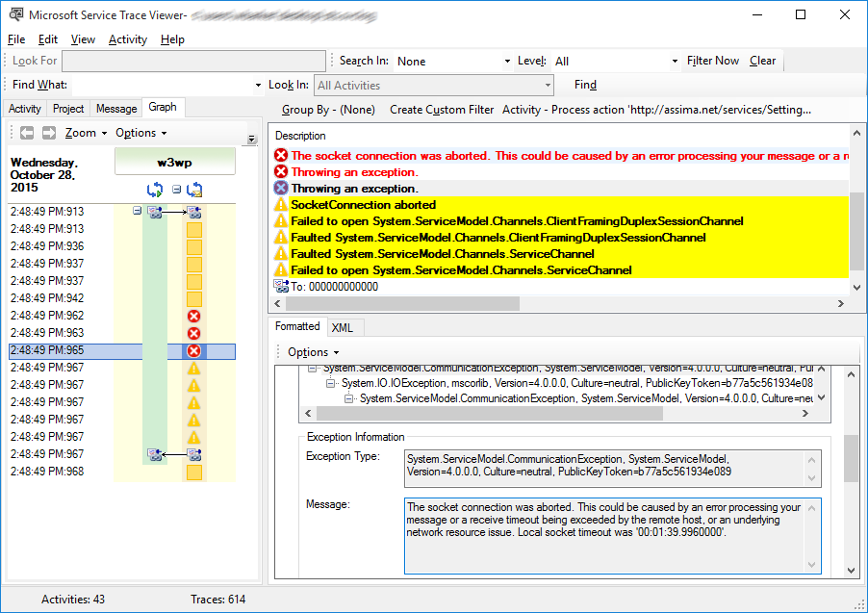
Task: Click the red error icon at 2:48:49 PM:962
Action: coord(193,317)
